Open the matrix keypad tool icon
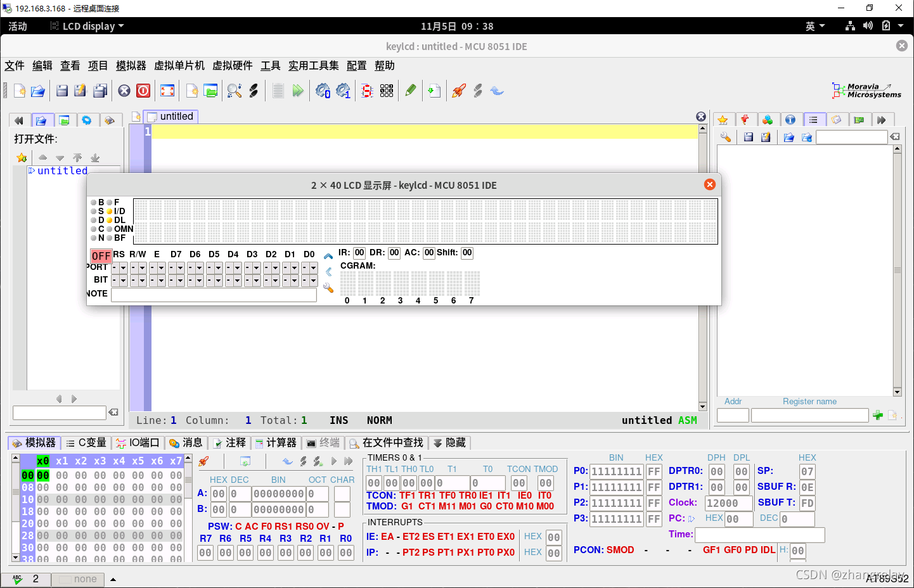914x588 pixels. coord(387,91)
